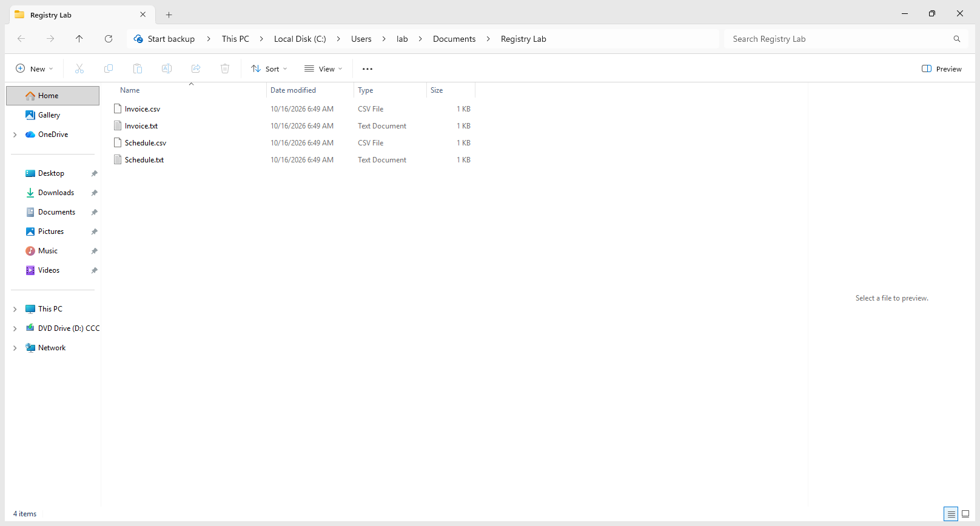Viewport: 980px width, 526px height.
Task: Add a new tab
Action: 169,15
